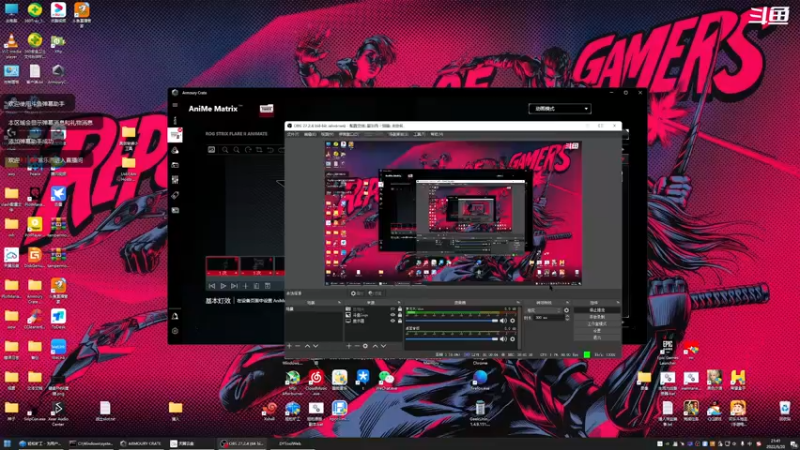Open transition properties gear in OBS
This screenshot has width=800, height=450.
click(566, 310)
